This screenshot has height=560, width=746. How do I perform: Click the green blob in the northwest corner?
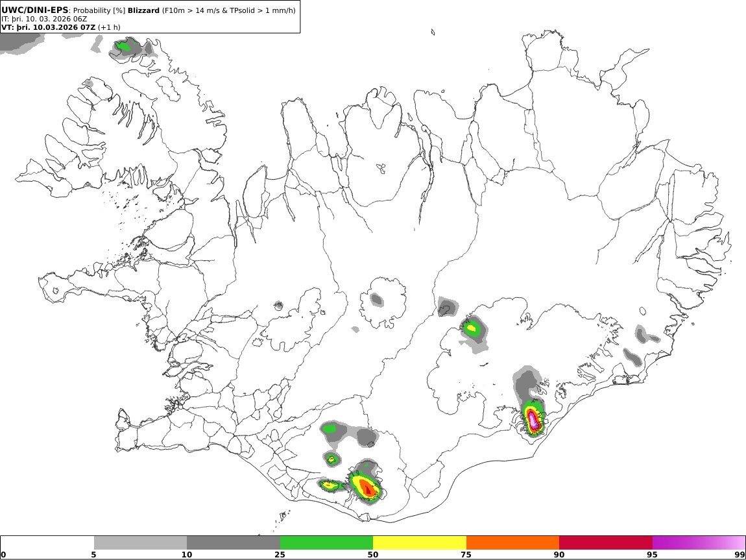(124, 47)
